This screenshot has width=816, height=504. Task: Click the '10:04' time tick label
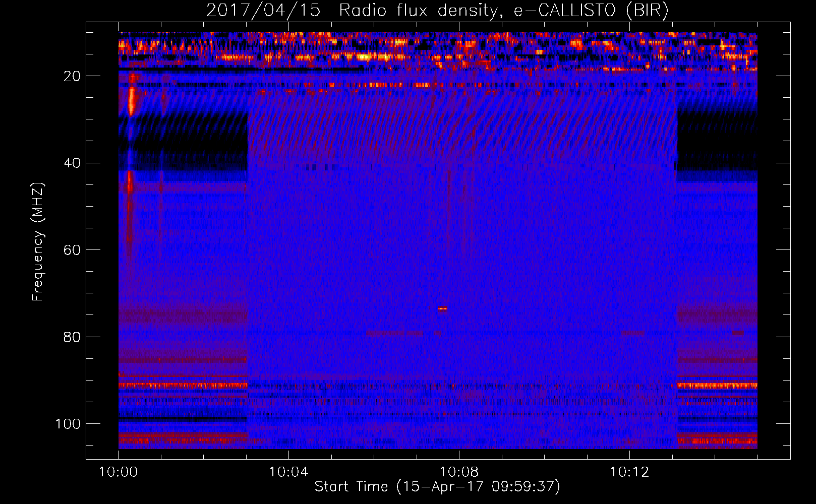(288, 472)
